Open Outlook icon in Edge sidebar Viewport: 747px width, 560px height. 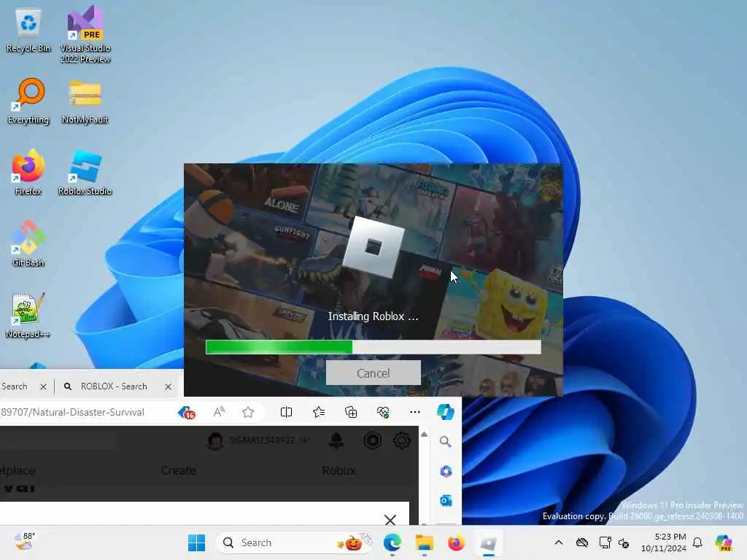446,500
